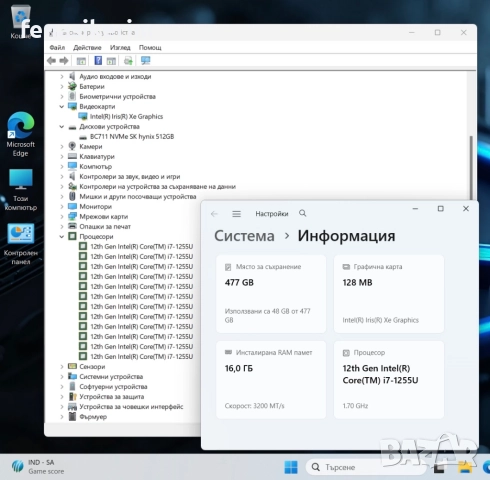The width and height of the screenshot is (490, 480).
Task: Expand the Опашки за печат node
Action: (x=62, y=226)
